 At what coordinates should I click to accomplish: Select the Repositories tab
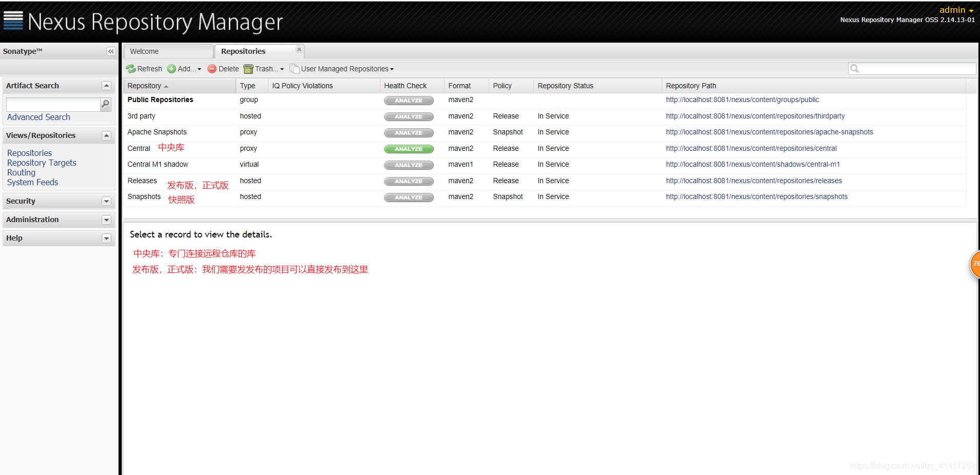pos(259,51)
